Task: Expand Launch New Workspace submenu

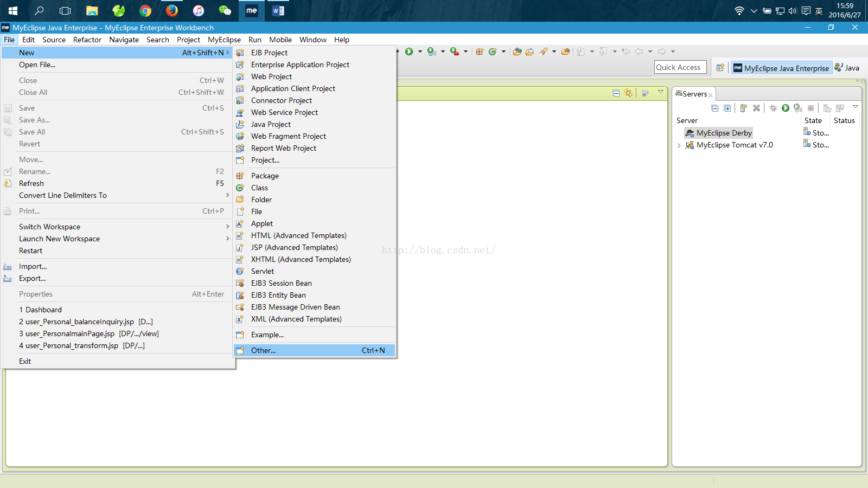Action: (117, 239)
